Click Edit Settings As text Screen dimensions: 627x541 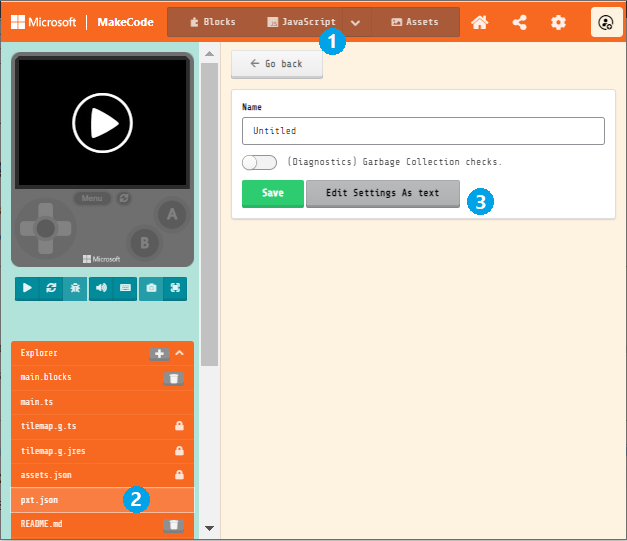click(x=383, y=193)
